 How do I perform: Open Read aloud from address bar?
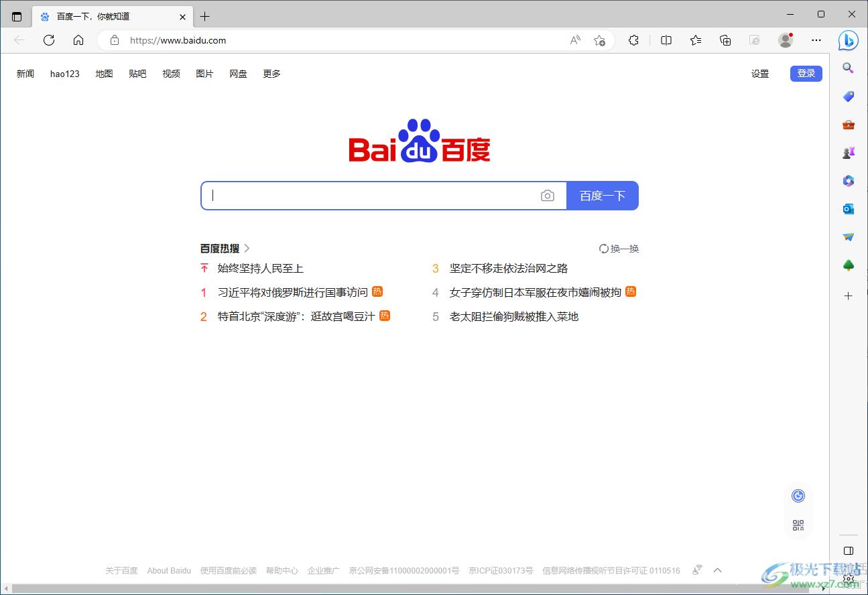click(575, 40)
